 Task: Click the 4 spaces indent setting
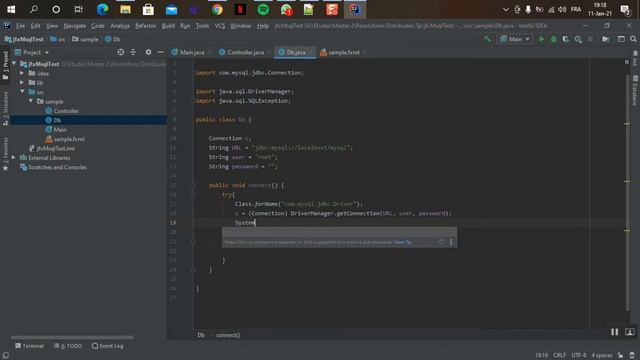pos(602,355)
